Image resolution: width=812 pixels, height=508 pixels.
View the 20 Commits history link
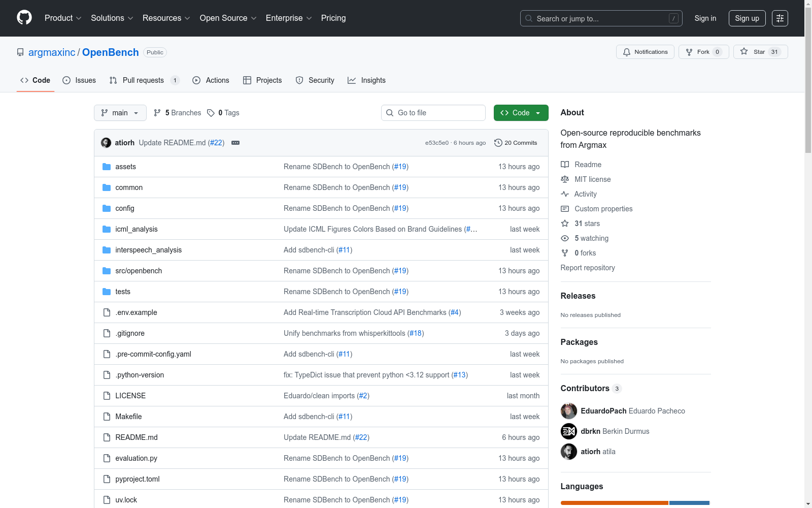click(516, 143)
